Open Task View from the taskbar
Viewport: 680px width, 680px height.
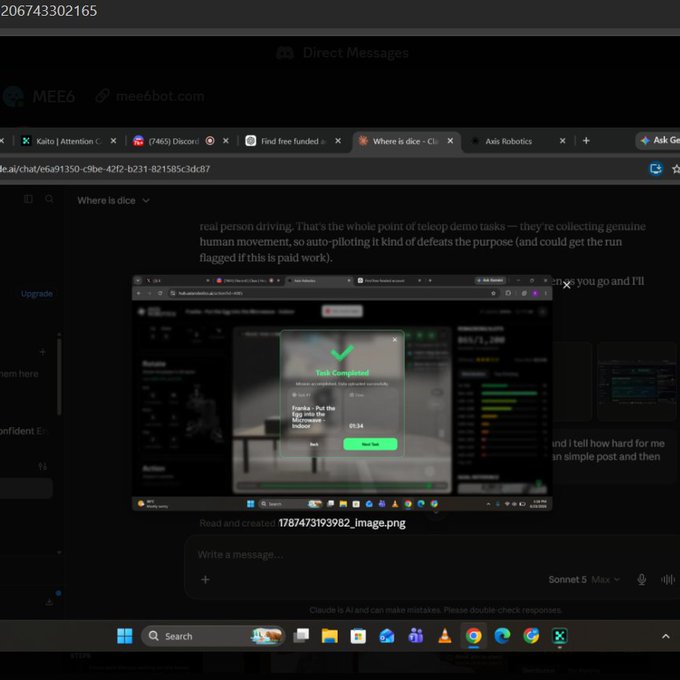point(301,636)
